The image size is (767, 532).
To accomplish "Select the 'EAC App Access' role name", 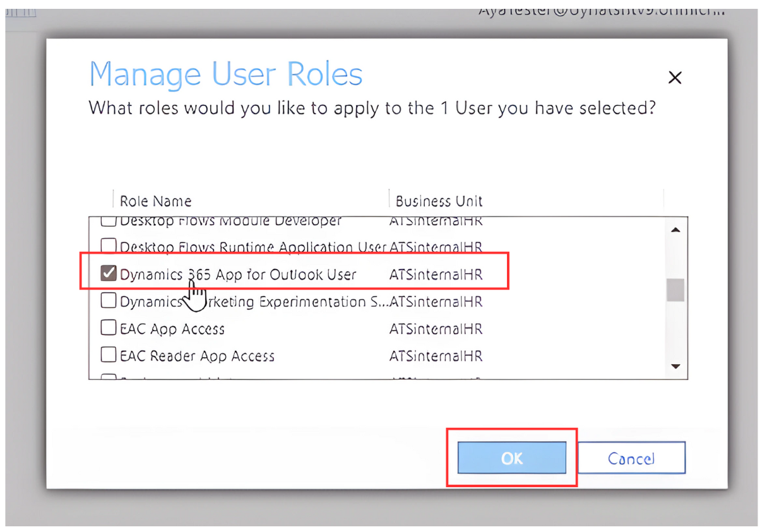I will pyautogui.click(x=172, y=329).
